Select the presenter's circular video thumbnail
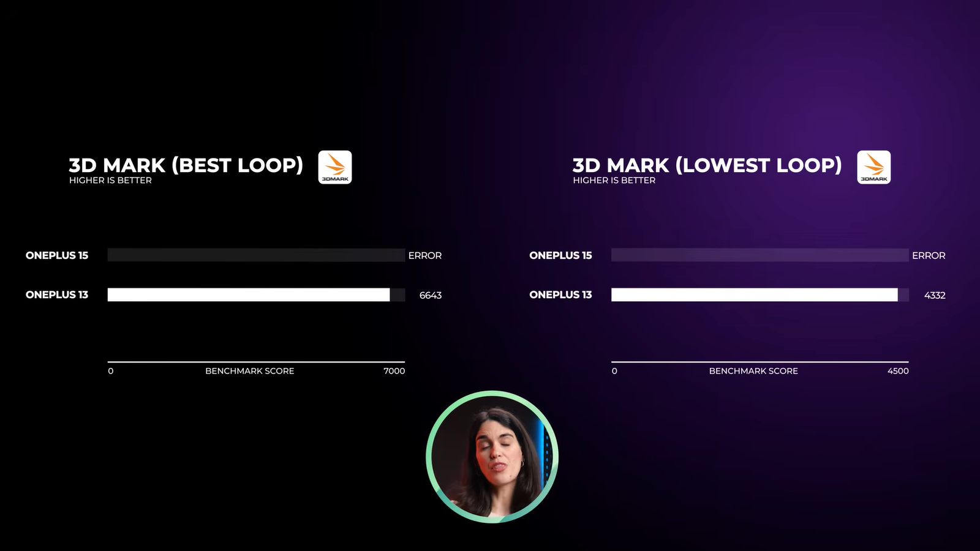 point(492,457)
